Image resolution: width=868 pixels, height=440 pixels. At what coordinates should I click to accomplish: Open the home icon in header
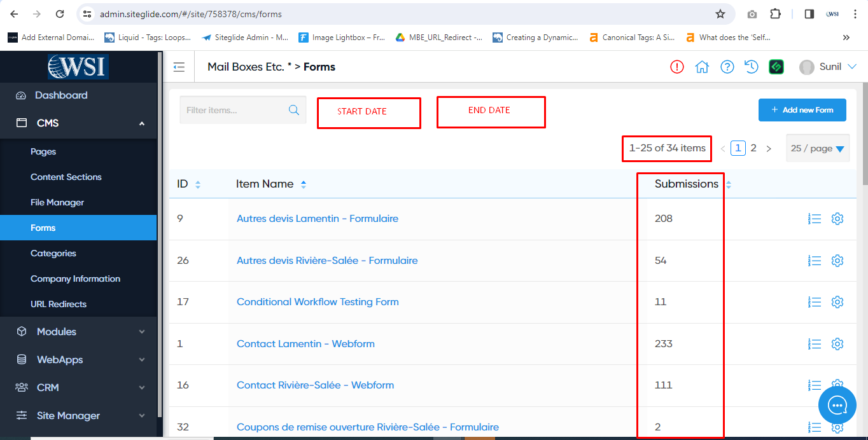tap(702, 67)
